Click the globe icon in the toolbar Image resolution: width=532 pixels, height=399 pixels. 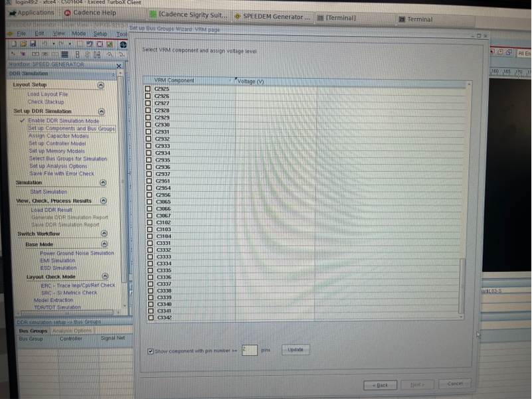coord(123,44)
